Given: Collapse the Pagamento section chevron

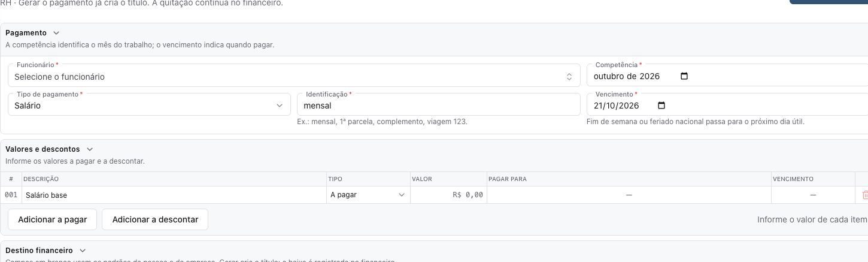Looking at the screenshot, I should click(56, 33).
